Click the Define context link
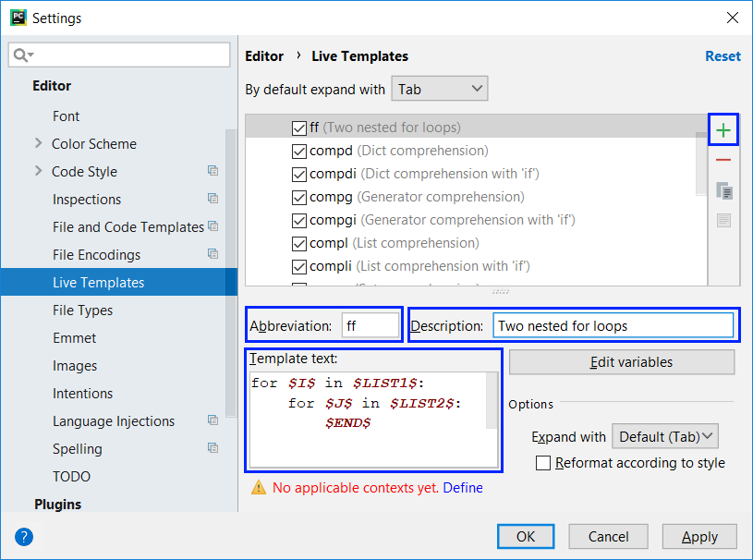753x560 pixels. coord(463,488)
